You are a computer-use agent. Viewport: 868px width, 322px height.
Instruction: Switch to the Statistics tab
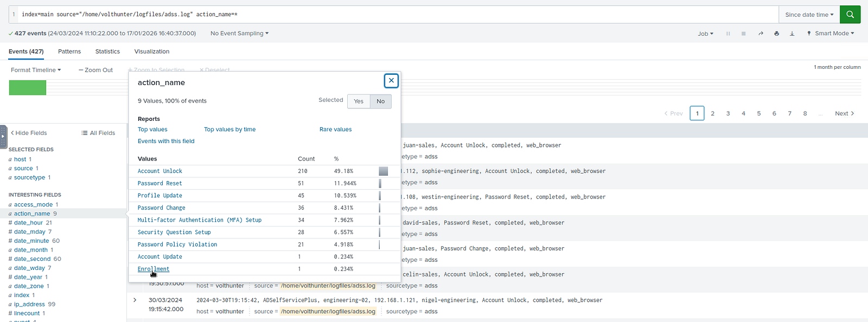click(x=107, y=51)
